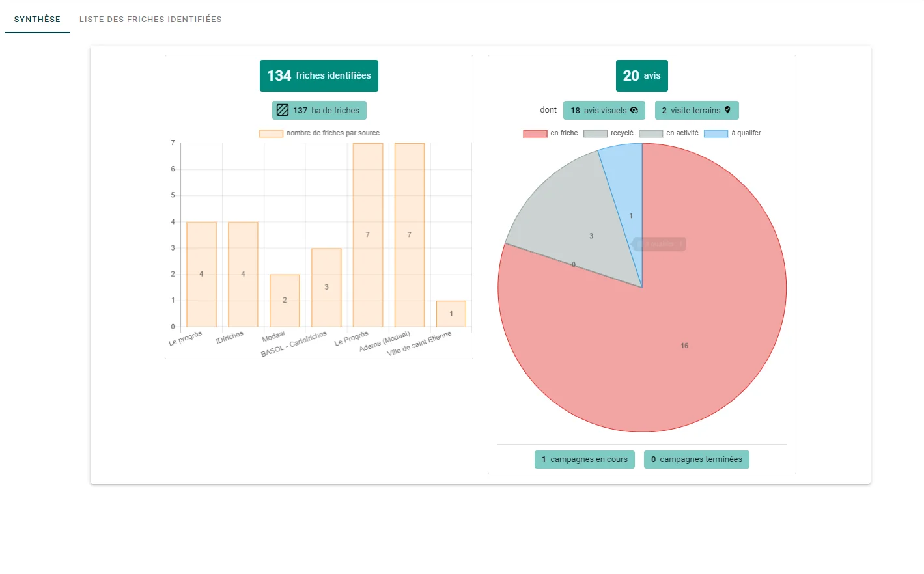Toggle the 'en friche' legend swatch

click(535, 133)
